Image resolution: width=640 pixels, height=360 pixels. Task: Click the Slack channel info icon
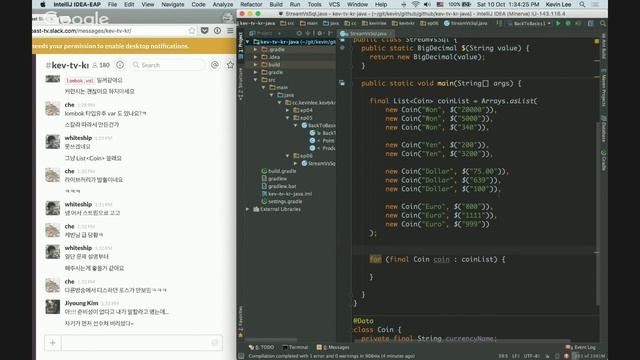120,65
